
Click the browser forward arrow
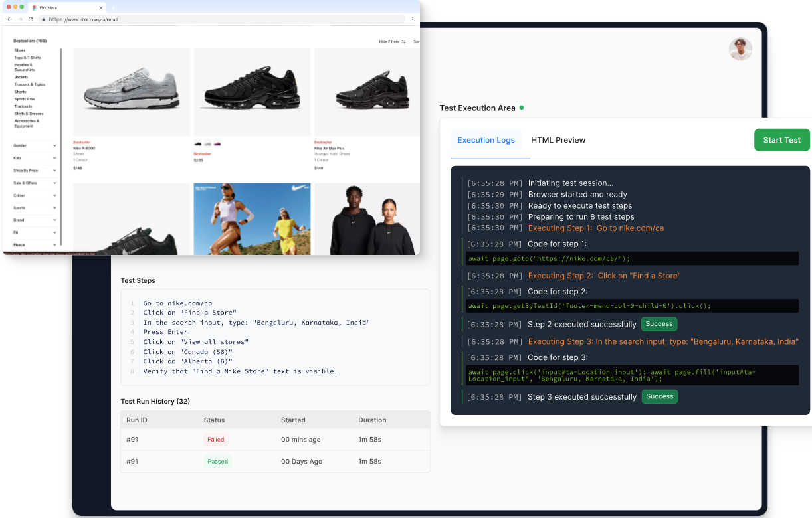20,19
